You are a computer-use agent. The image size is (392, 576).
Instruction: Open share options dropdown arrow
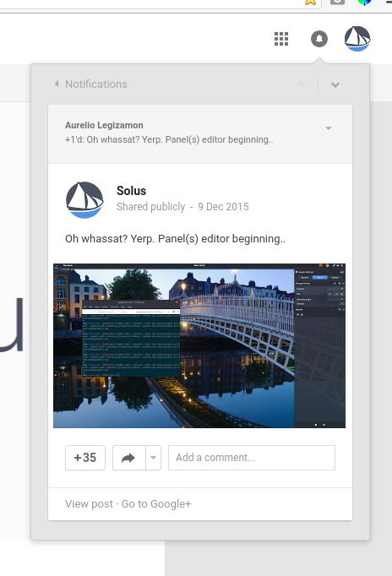coord(154,458)
